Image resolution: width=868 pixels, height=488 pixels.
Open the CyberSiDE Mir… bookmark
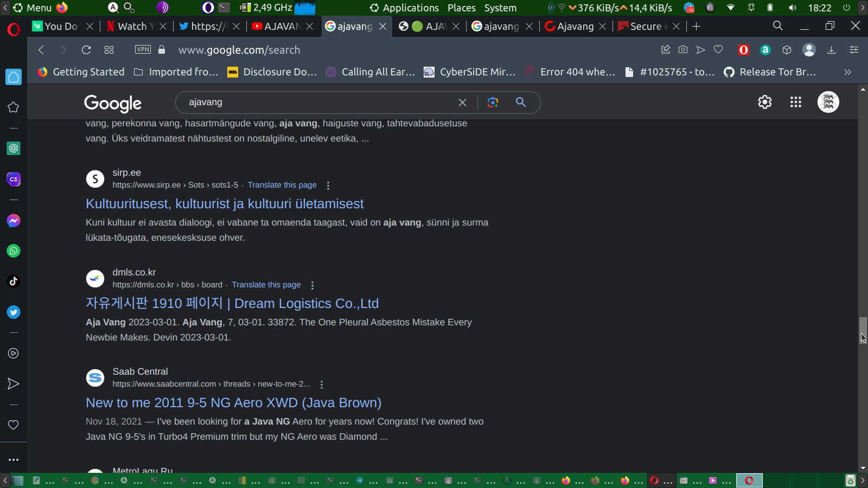pyautogui.click(x=470, y=72)
